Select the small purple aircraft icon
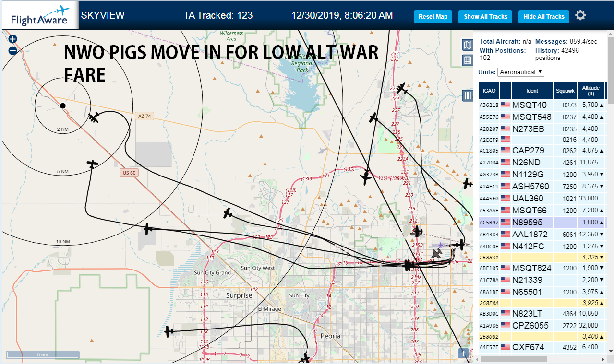Screen dimensions: 614x364 point(440,246)
